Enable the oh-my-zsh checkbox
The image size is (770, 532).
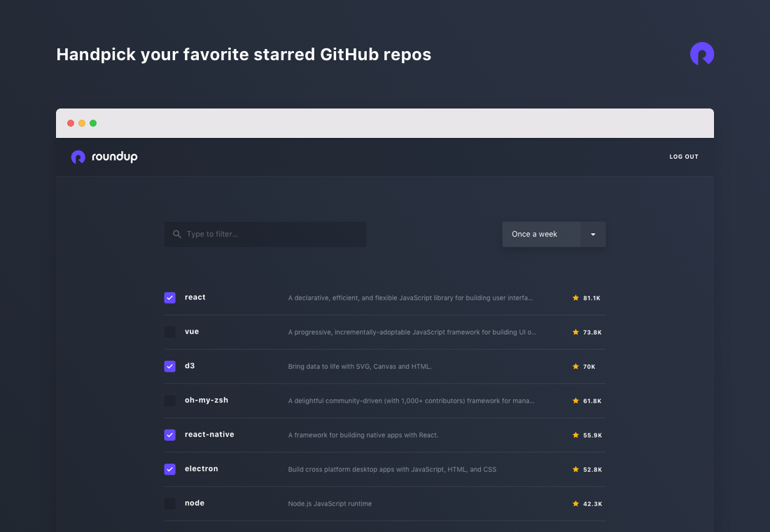tap(170, 401)
